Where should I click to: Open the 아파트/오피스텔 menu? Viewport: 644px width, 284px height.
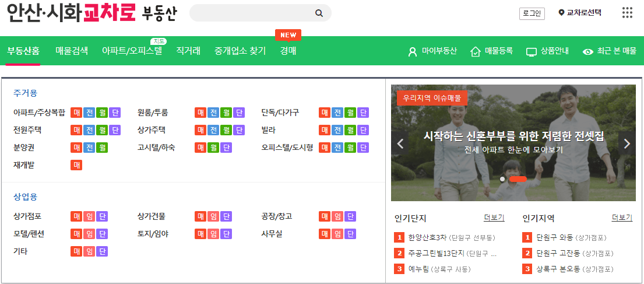(x=132, y=51)
